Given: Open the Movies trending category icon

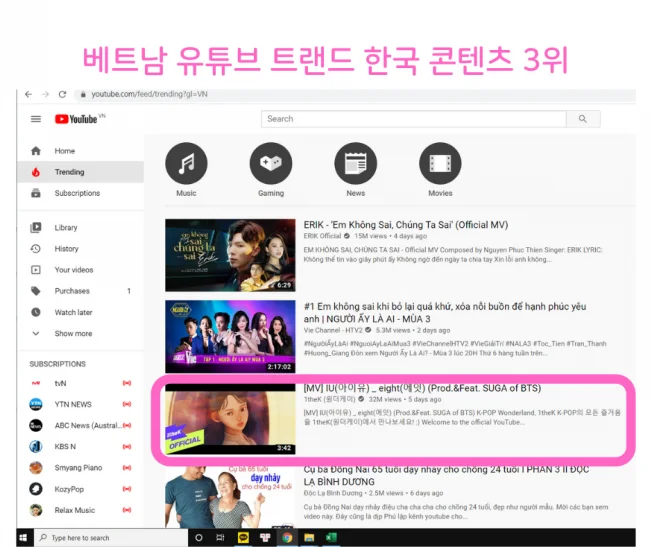Looking at the screenshot, I should coord(440,163).
